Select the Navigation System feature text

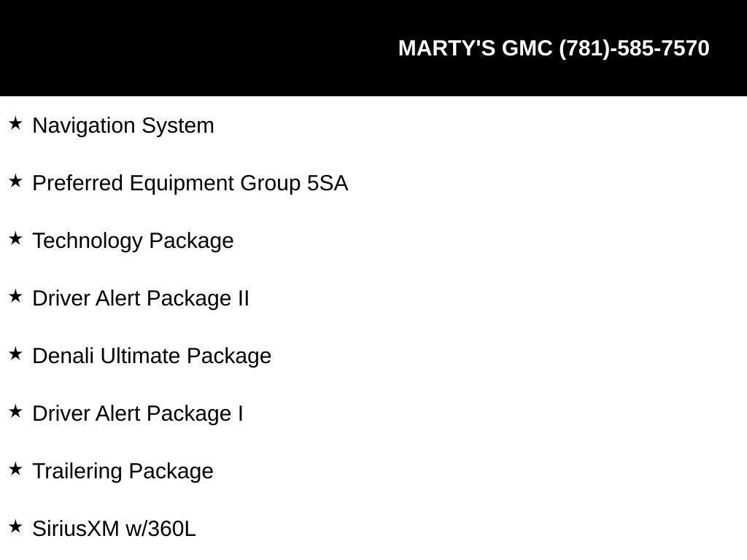[x=123, y=125]
